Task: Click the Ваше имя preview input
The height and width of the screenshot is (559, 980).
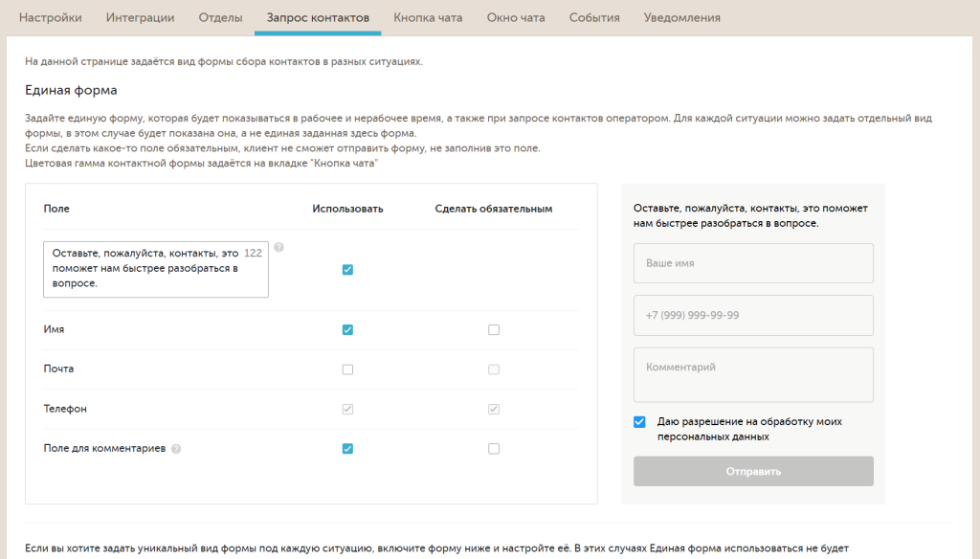Action: pos(753,263)
